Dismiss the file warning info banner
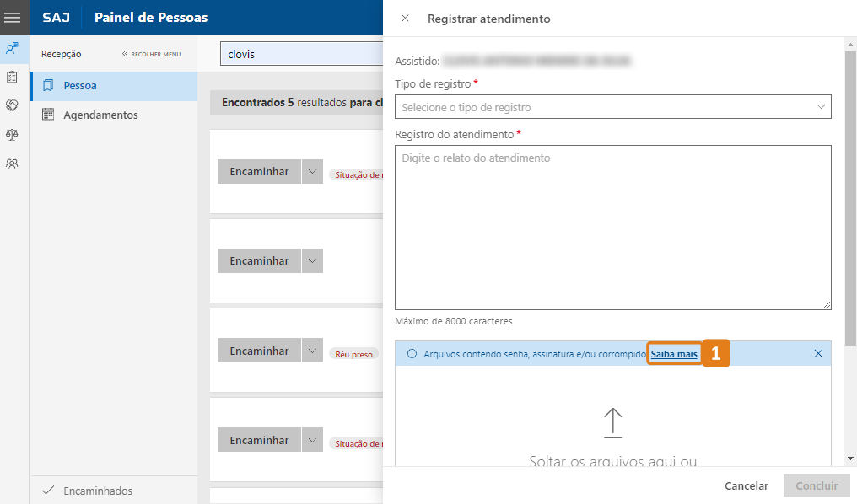This screenshot has width=857, height=504. coord(818,353)
